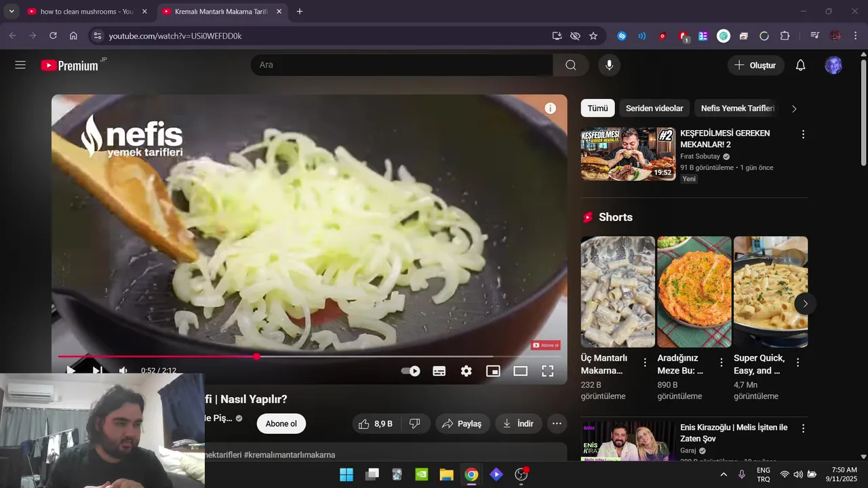The height and width of the screenshot is (488, 868).
Task: View site information icon
Action: coord(97,36)
